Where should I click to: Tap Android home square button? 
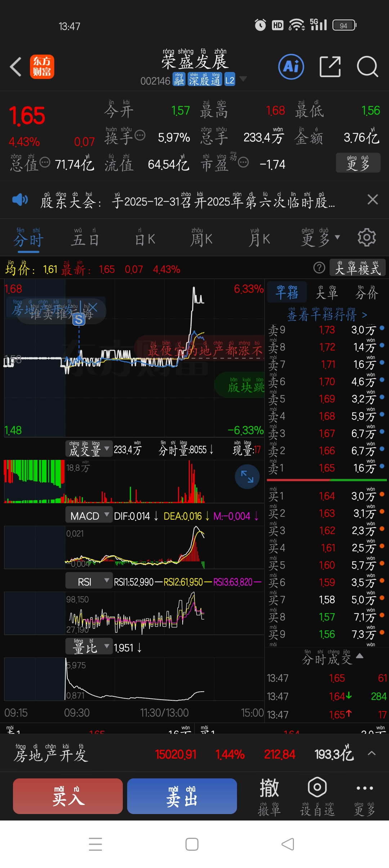(x=192, y=844)
